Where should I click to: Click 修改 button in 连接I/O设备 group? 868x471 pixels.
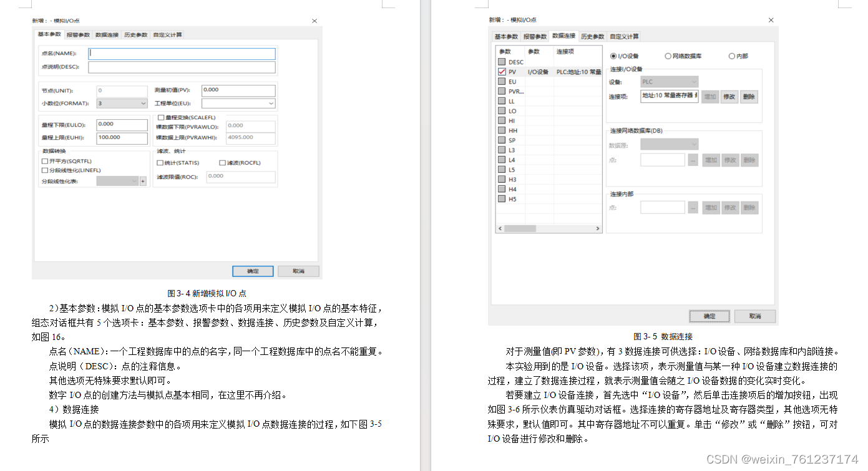point(729,97)
